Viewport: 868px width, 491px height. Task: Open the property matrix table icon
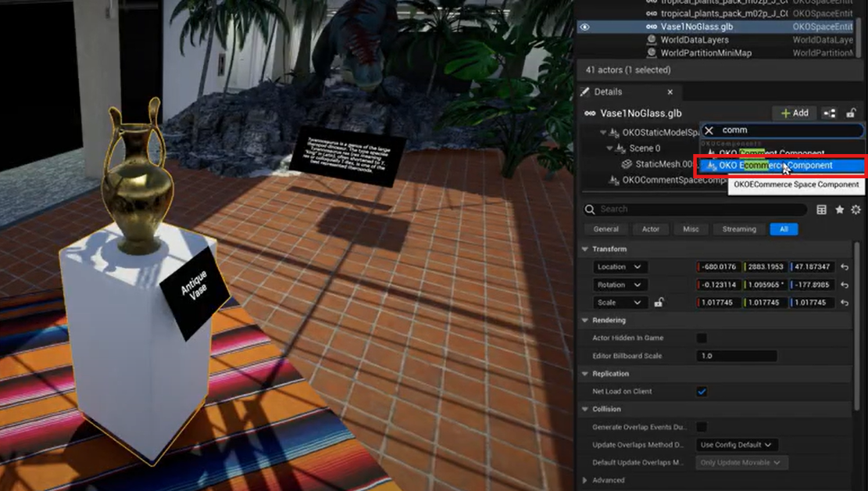click(821, 210)
